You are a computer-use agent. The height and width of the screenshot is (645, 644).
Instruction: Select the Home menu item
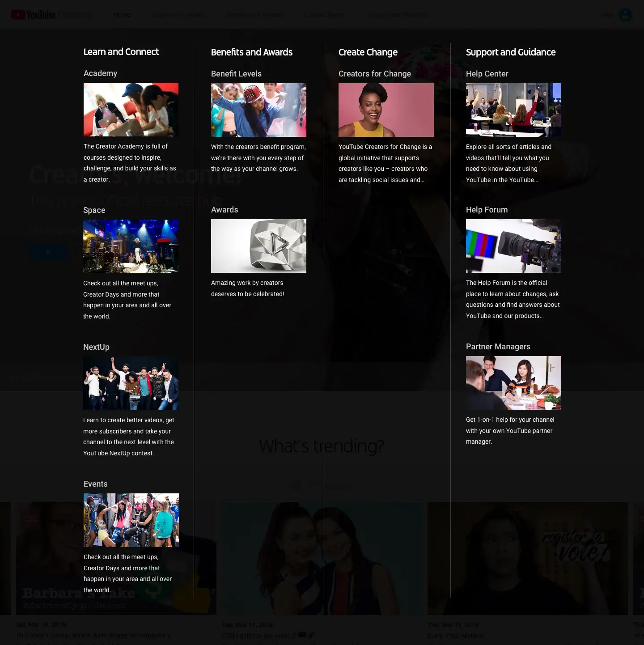122,14
